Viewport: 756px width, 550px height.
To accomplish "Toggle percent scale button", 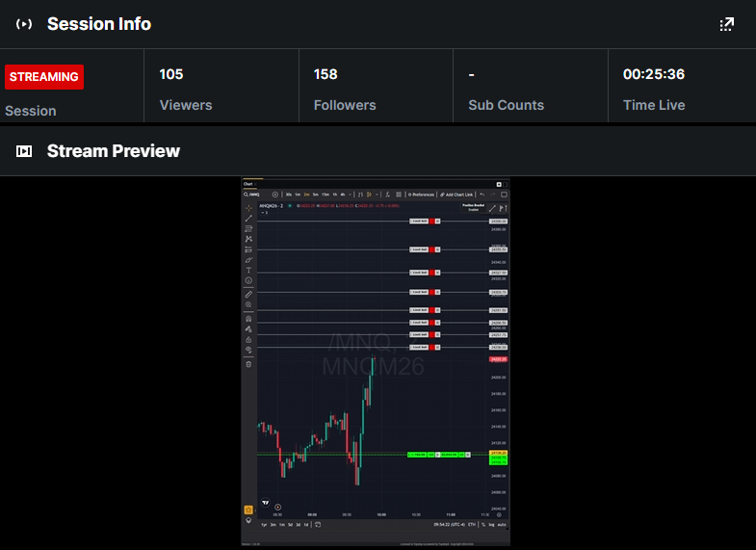I will click(483, 524).
